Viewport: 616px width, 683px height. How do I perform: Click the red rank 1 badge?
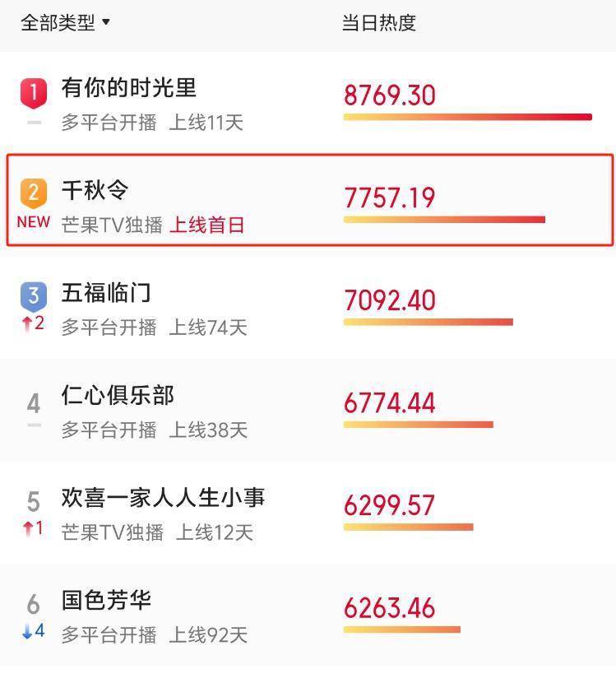coord(34,92)
